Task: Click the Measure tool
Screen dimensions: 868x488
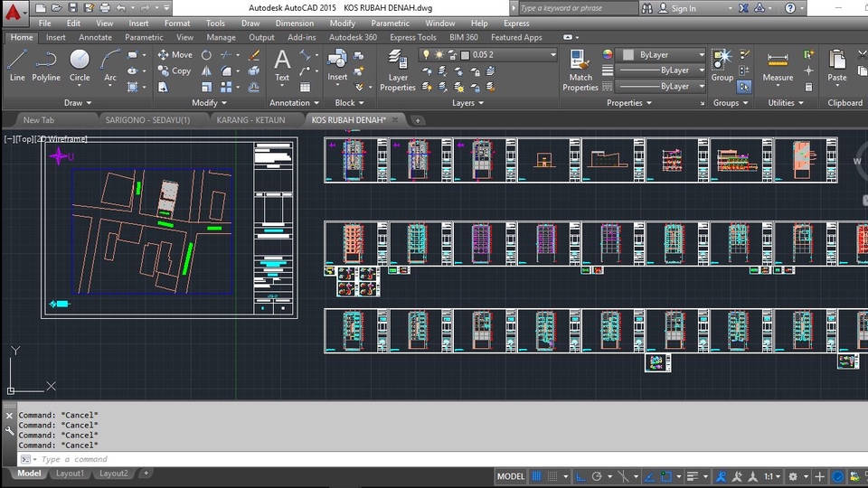Action: tap(778, 66)
